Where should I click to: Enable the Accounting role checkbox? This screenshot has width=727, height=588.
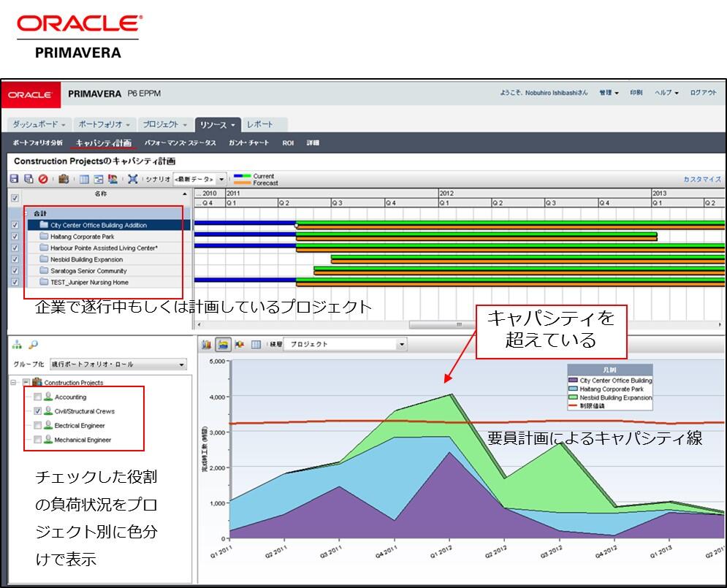tap(37, 397)
